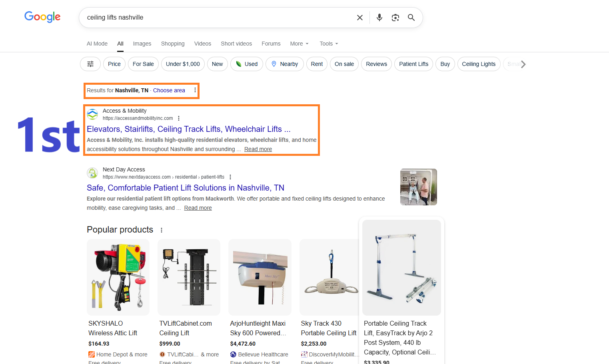Click ArjoHuntleight Maxi Sky 600 Powered title
The height and width of the screenshot is (364, 609).
click(x=258, y=328)
